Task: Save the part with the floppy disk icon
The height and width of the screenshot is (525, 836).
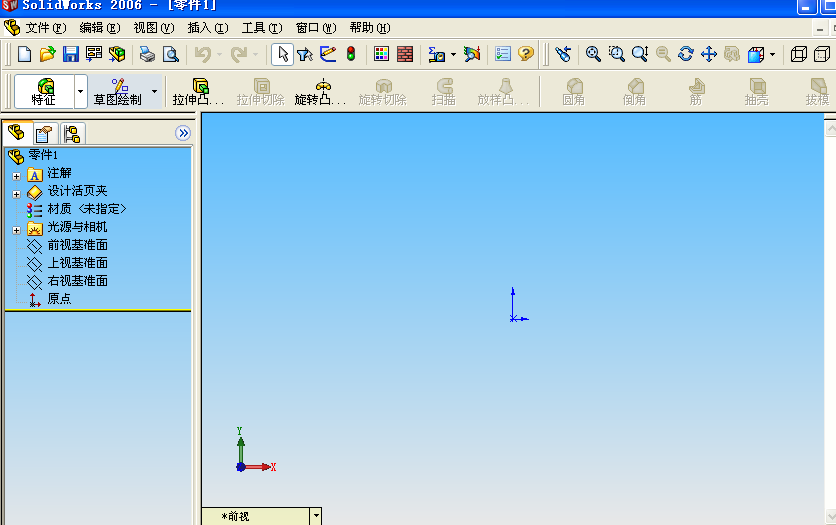Action: 70,54
